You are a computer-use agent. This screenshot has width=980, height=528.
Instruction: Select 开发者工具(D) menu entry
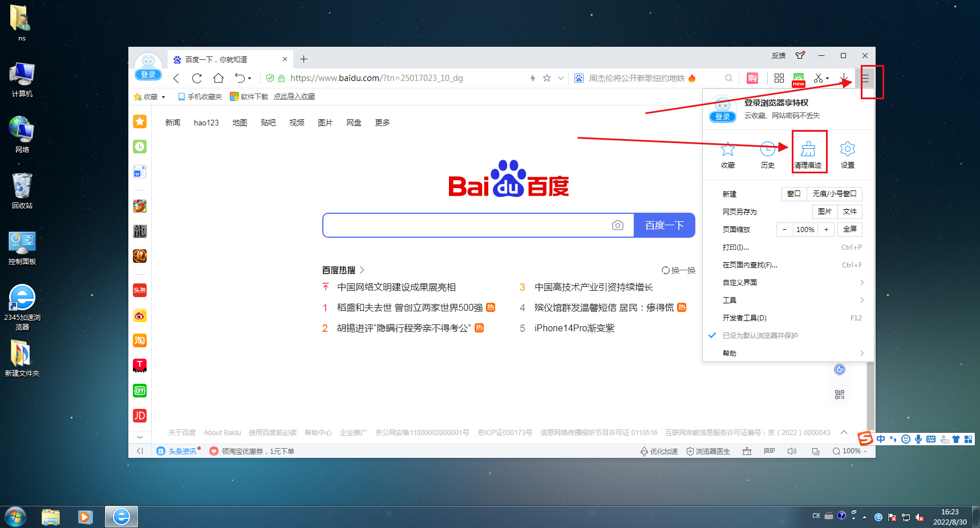pos(788,318)
